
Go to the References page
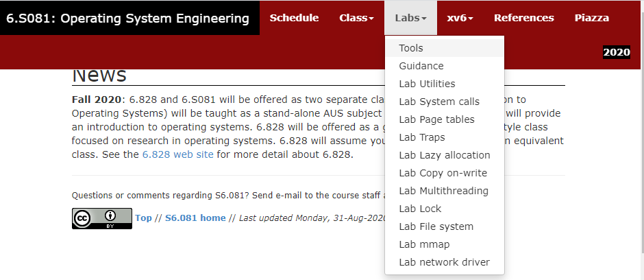pyautogui.click(x=523, y=18)
